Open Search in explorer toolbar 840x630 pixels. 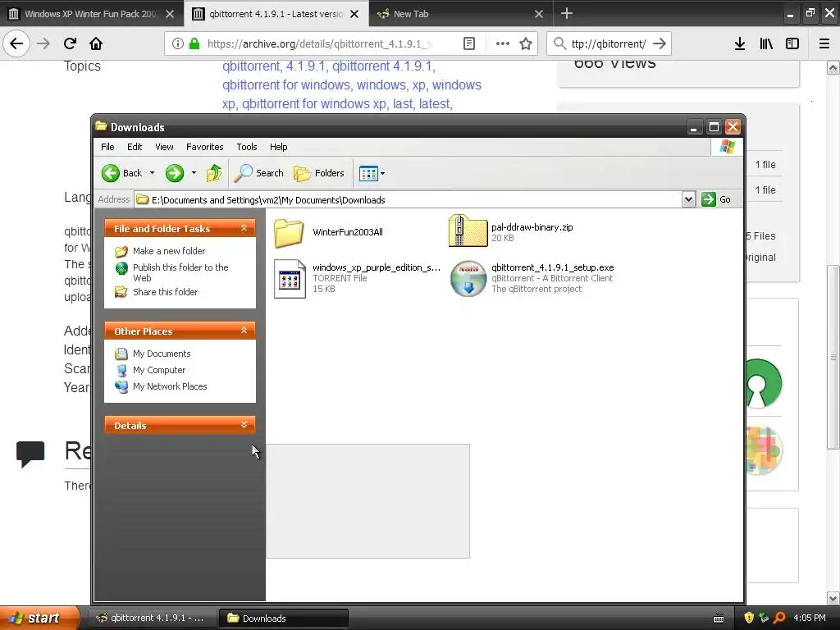pyautogui.click(x=259, y=173)
